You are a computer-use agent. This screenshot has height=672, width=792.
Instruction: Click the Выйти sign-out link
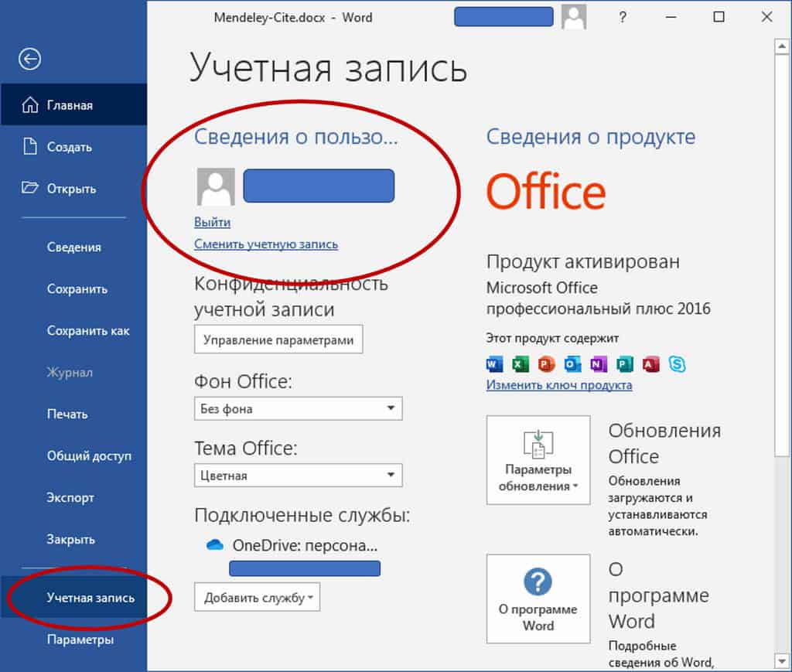pos(212,222)
